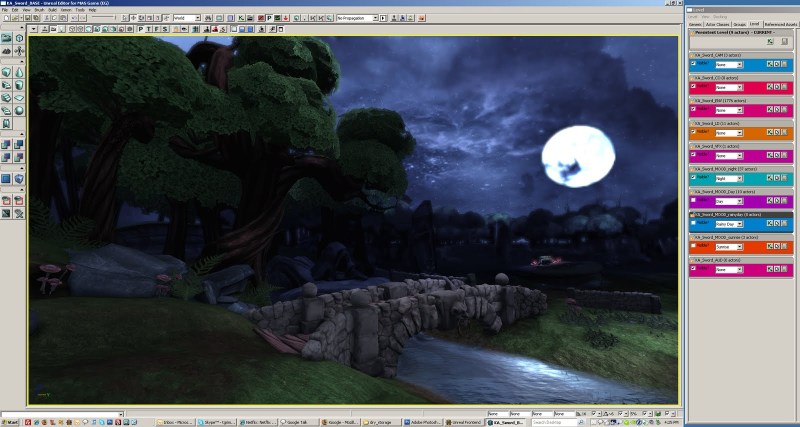Screen dimensions: 800x427
Task: Toggle visibility of KA_Sword_LD level
Action: point(693,132)
